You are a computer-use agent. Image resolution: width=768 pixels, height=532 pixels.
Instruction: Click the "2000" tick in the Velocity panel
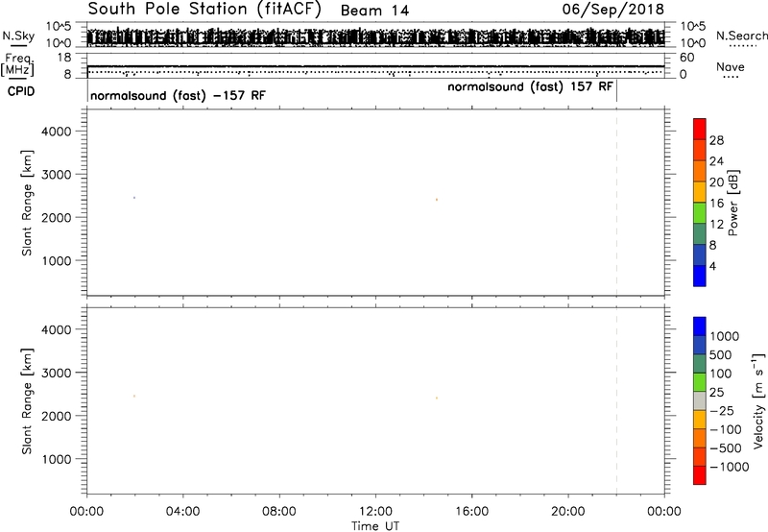point(56,416)
